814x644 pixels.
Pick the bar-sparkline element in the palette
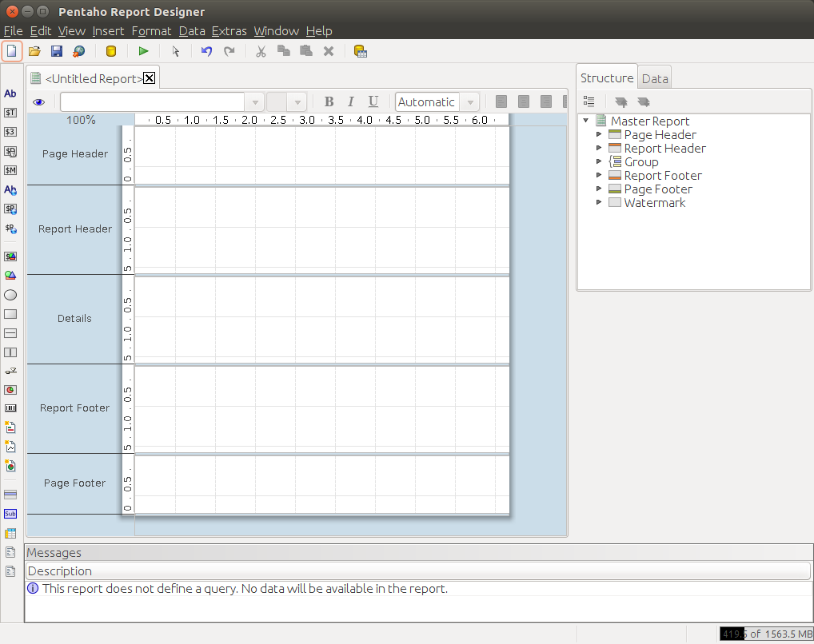(x=10, y=427)
